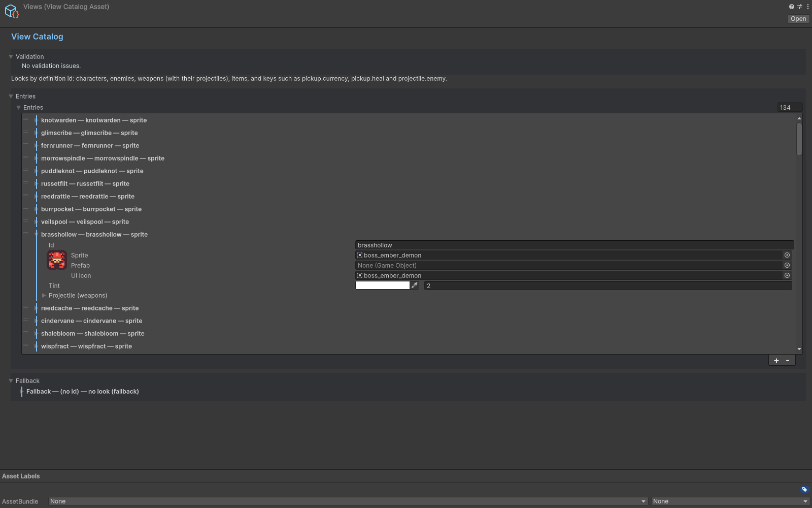Click the View Catalog asset icon in header
This screenshot has width=812, height=508.
(12, 11)
